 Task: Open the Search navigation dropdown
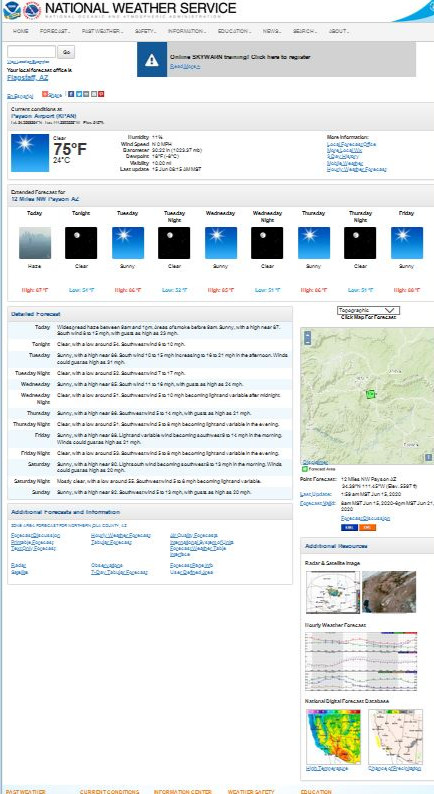(304, 31)
